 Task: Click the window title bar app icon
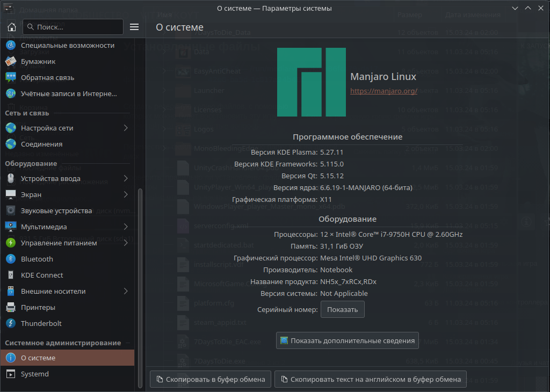[8, 8]
